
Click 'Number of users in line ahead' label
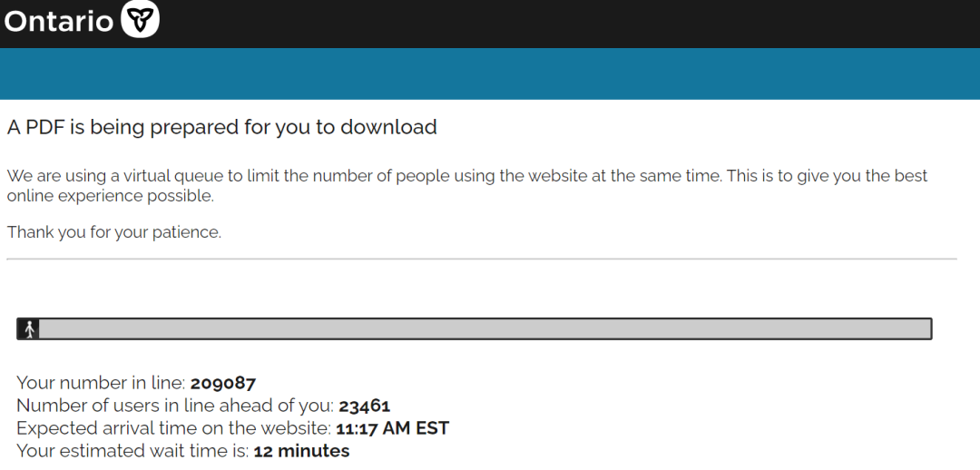175,406
